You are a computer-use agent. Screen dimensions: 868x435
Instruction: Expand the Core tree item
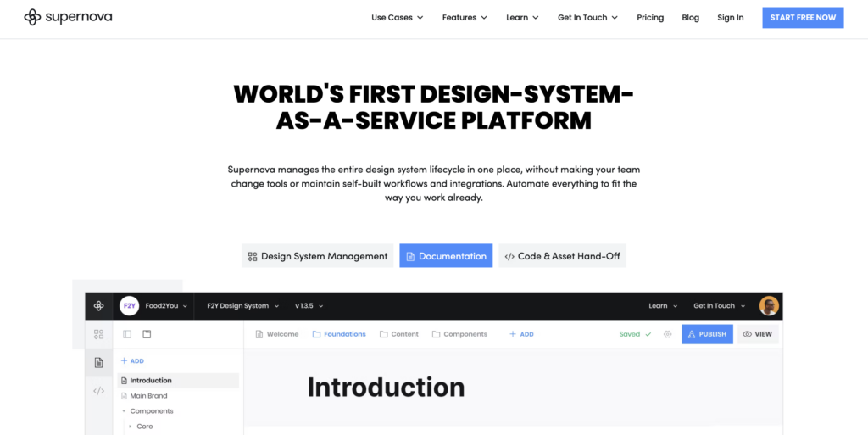131,427
